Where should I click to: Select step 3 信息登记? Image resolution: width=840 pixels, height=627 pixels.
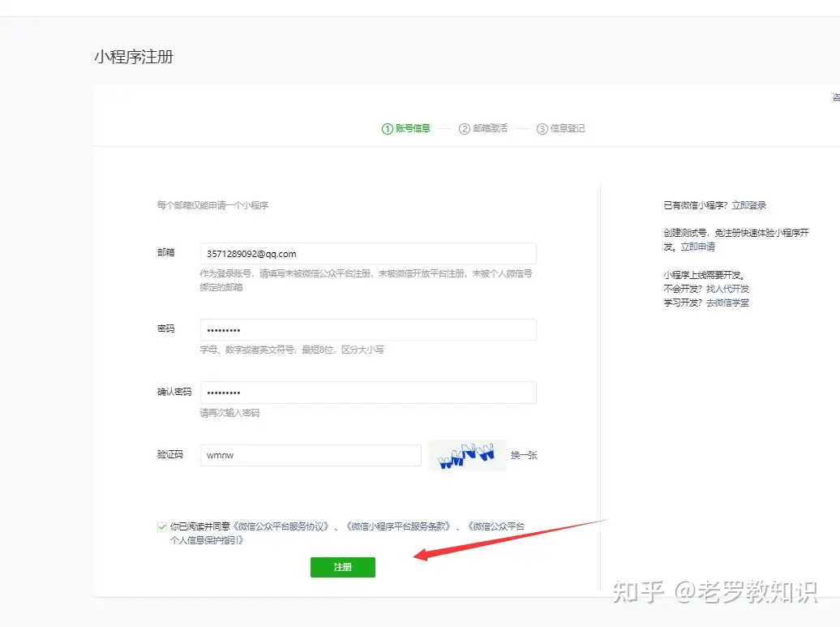561,129
